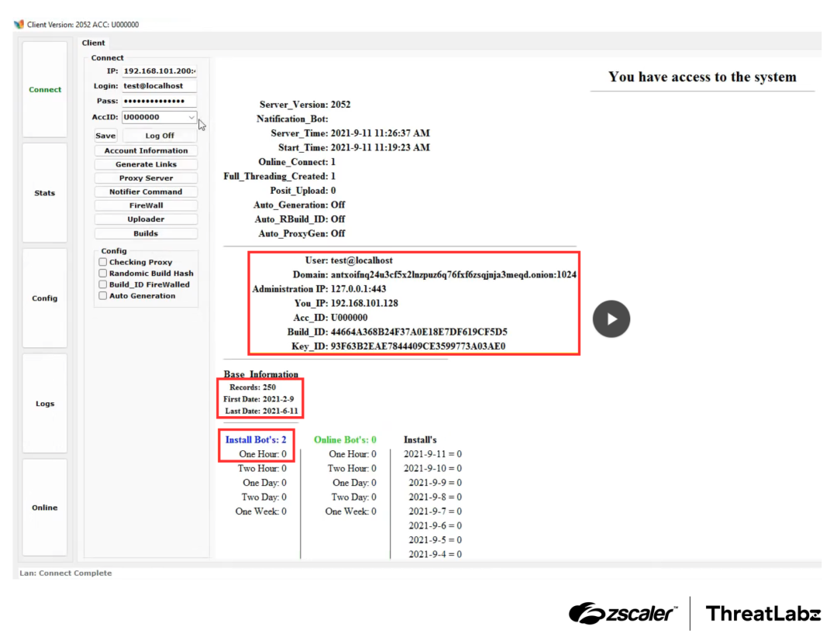Click the Pass password field

coord(159,102)
